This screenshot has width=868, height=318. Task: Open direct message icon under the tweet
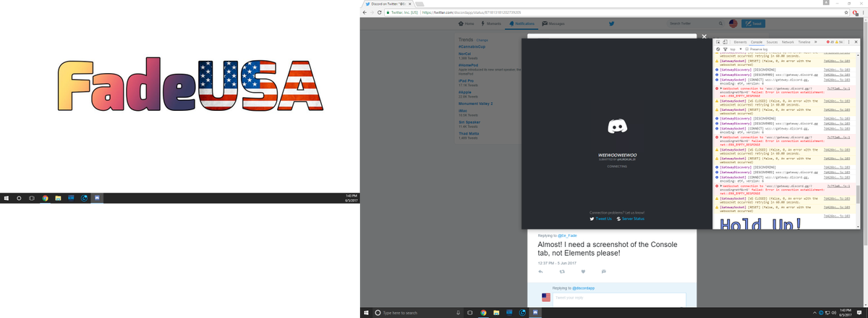tap(603, 272)
